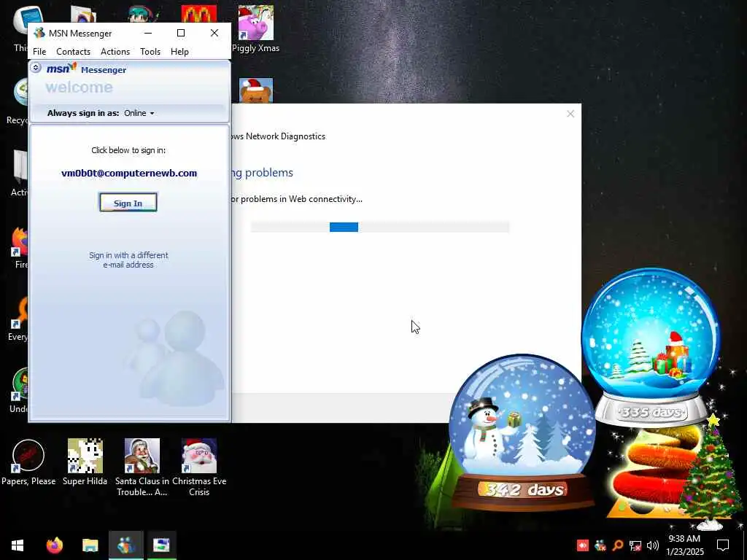Click MSN Messenger taskbar button
This screenshot has height=560, width=747.
[x=125, y=545]
